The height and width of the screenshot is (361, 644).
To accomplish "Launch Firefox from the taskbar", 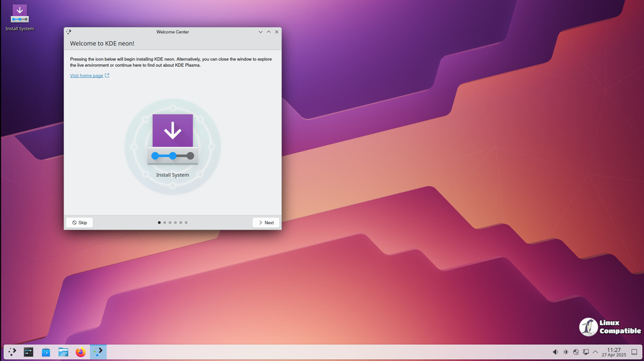I will point(80,352).
